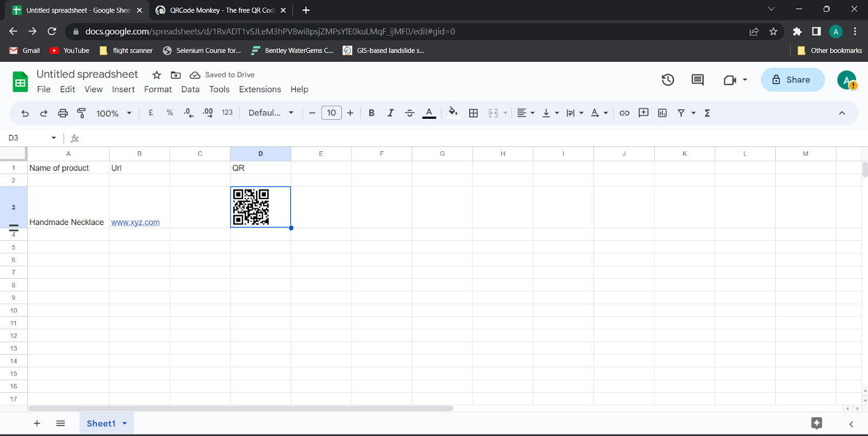Open Sheets home via green logo
Screen dimensions: 868x436
point(20,82)
